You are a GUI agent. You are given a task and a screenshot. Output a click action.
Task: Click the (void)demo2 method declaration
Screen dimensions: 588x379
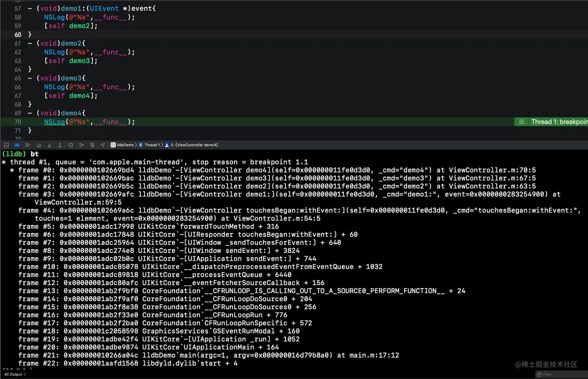click(x=57, y=43)
